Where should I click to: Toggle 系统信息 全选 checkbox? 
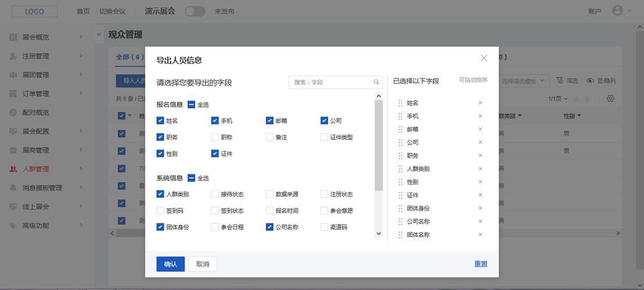coord(192,178)
